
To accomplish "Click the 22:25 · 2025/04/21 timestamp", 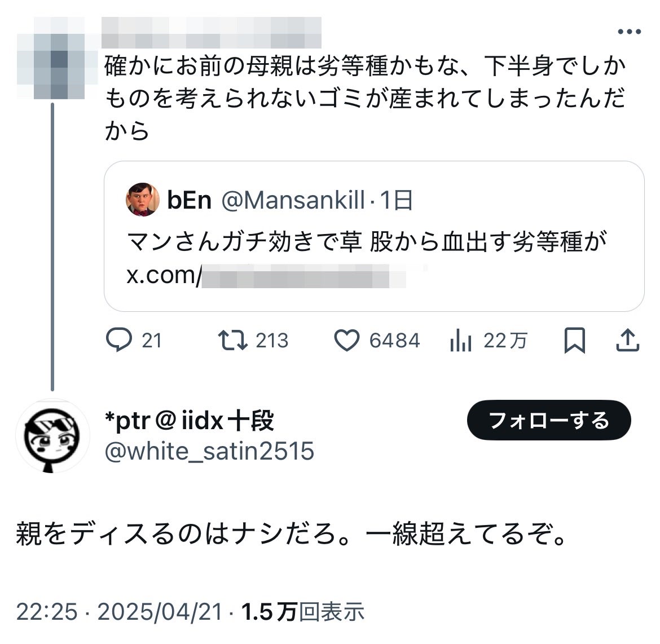I will (120, 612).
